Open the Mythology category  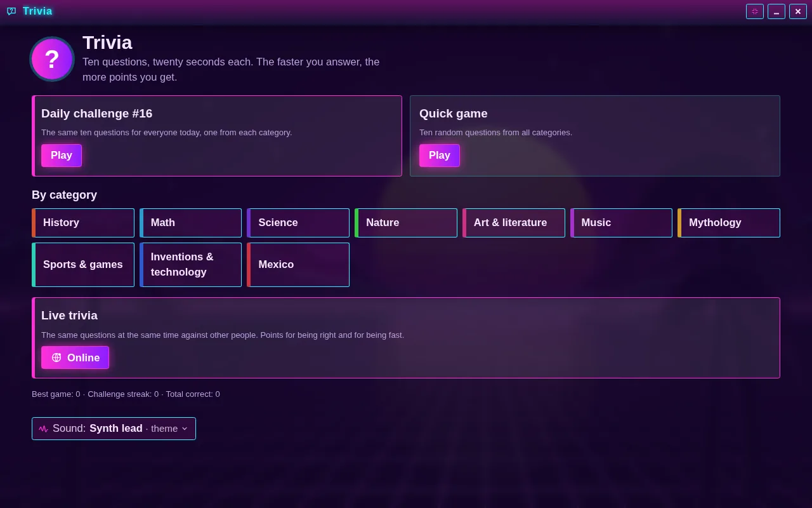pyautogui.click(x=729, y=223)
